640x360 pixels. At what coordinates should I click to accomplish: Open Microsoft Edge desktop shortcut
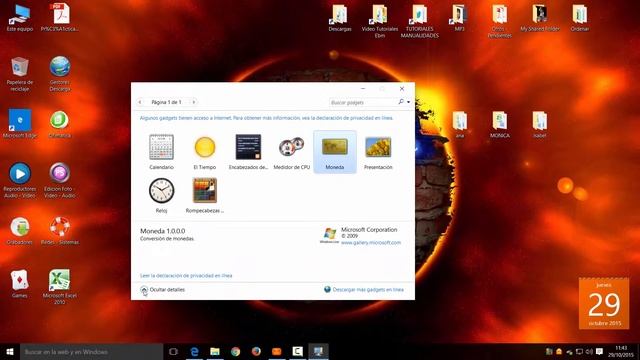click(x=20, y=124)
